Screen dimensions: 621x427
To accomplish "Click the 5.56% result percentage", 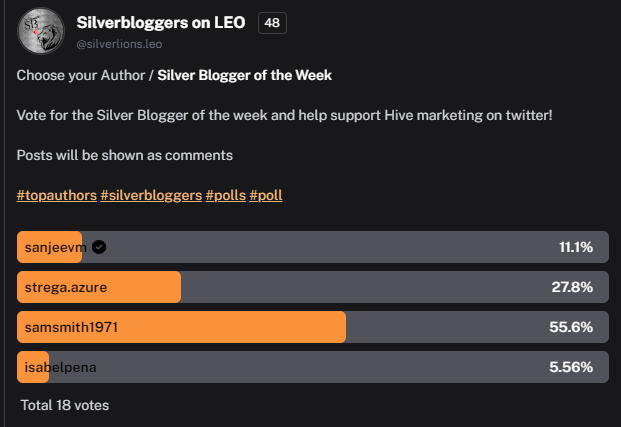I will coord(571,367).
